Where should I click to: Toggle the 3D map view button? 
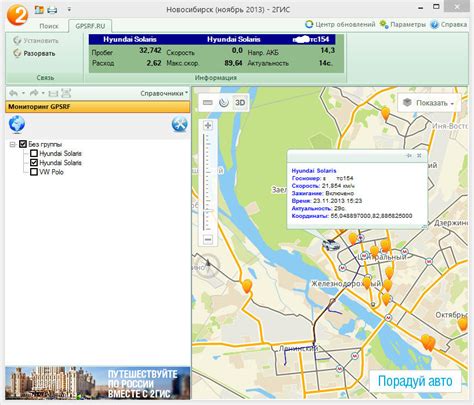[x=240, y=103]
